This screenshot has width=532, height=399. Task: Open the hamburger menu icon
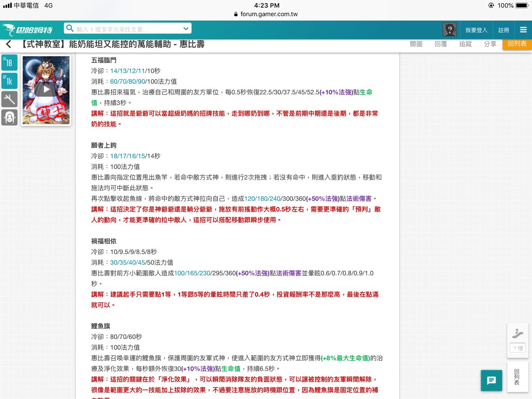point(523,30)
